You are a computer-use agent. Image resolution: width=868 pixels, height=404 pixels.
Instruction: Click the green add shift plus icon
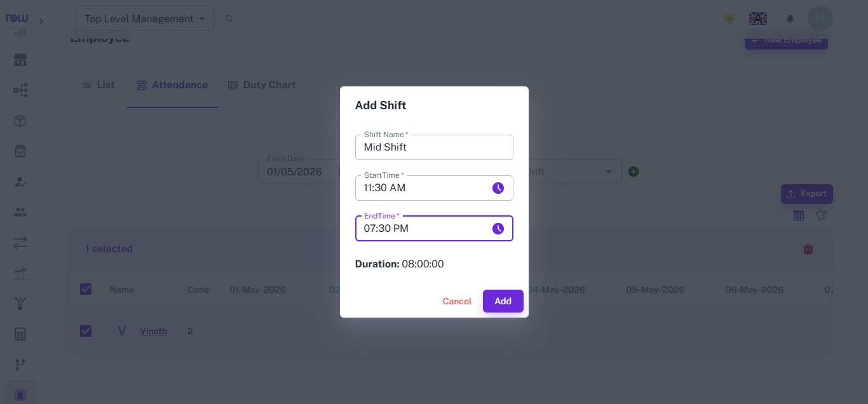pyautogui.click(x=634, y=172)
